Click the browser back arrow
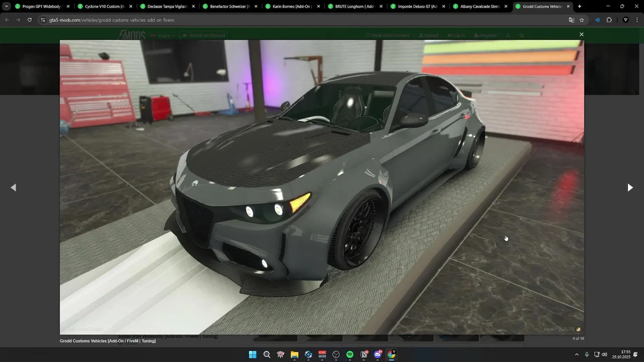Viewport: 644px width, 362px height. click(x=7, y=20)
